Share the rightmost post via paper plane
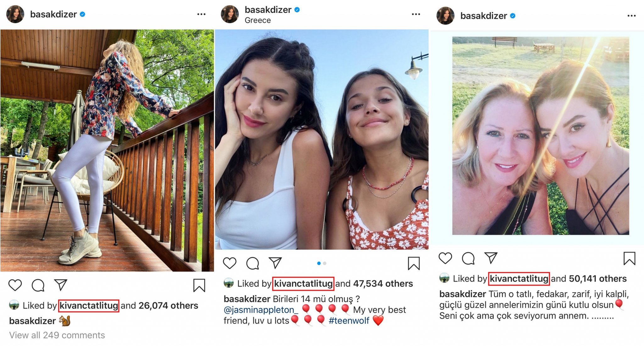Screen dimensions: 644x347 coord(491,258)
